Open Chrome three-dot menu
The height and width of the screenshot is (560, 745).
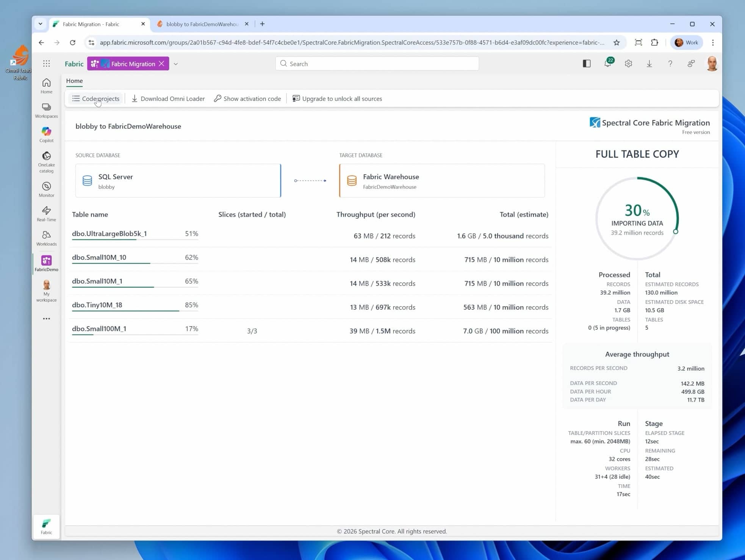click(713, 42)
